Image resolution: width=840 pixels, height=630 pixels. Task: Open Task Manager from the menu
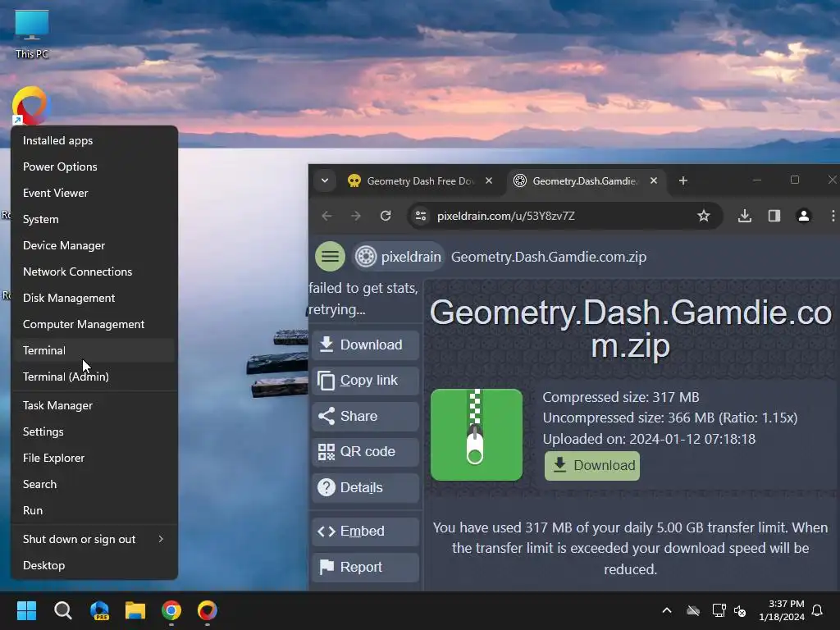point(94,405)
